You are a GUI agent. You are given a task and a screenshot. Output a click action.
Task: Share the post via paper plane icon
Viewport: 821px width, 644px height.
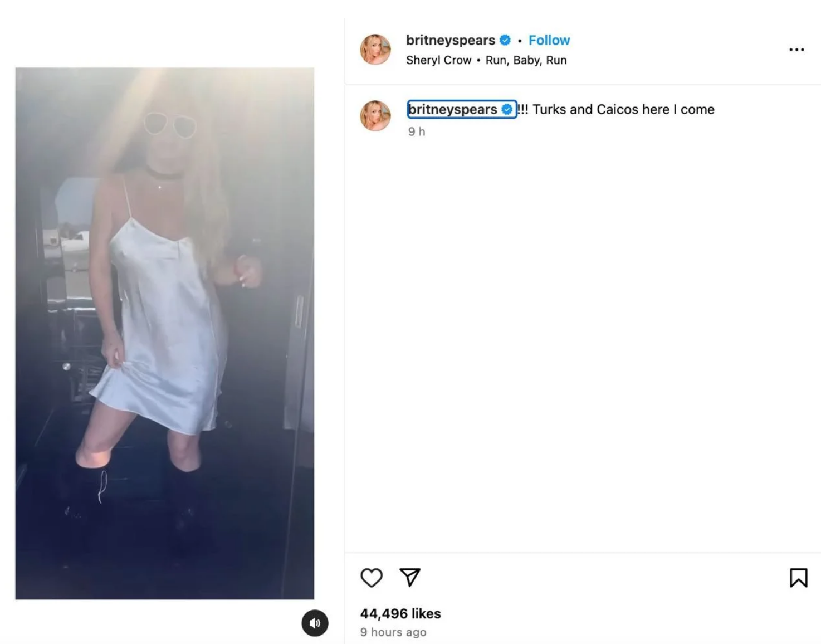[410, 577]
